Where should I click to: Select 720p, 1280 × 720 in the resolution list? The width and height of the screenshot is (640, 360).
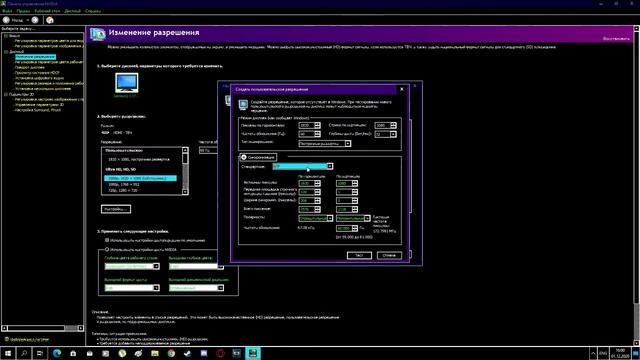tap(122, 190)
